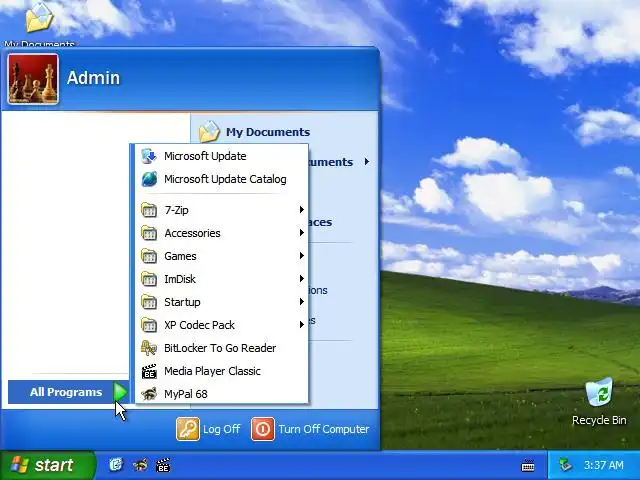
Task: Select the 7-Zip text label
Action: coord(176,210)
